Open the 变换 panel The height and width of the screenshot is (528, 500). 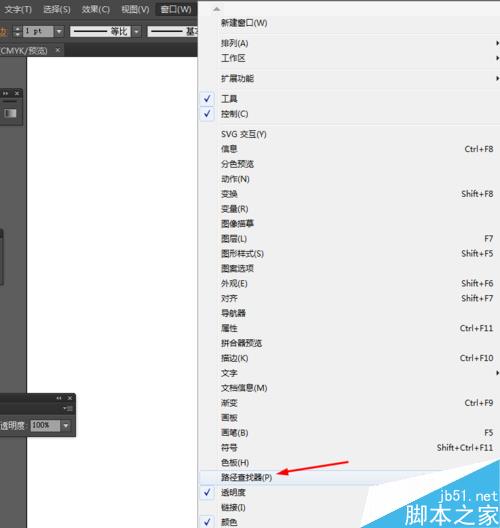click(x=350, y=194)
